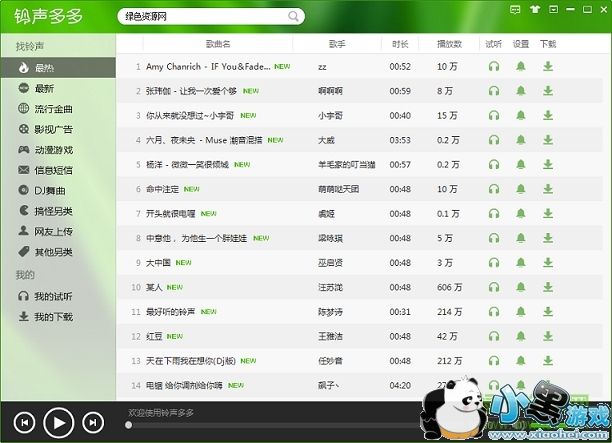Image resolution: width=612 pixels, height=443 pixels.
Task: Sort by 时长 column header
Action: pyautogui.click(x=400, y=44)
